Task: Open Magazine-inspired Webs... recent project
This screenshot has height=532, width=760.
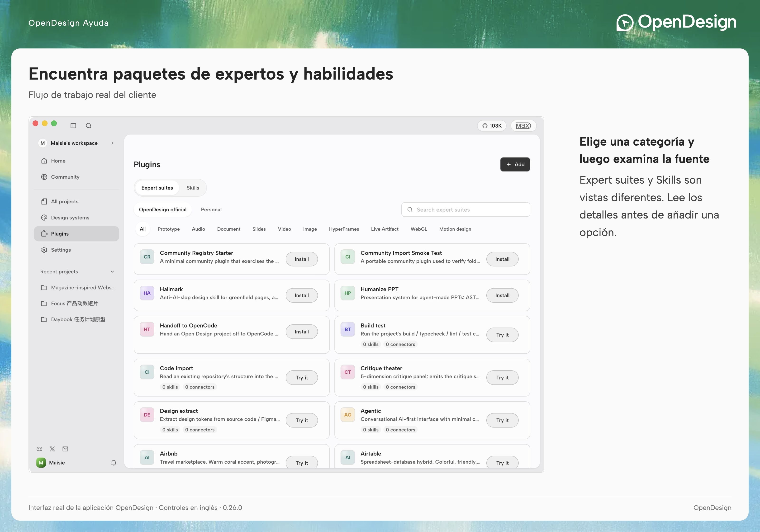Action: (76, 288)
